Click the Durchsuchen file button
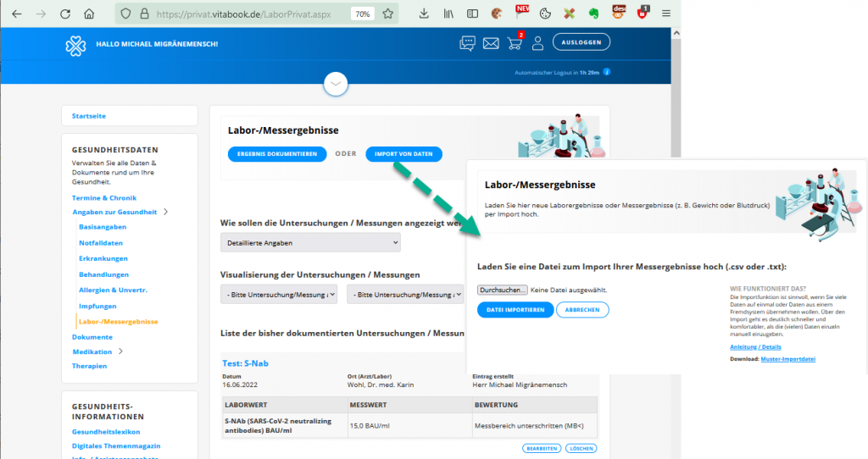This screenshot has height=459, width=868. pos(502,290)
